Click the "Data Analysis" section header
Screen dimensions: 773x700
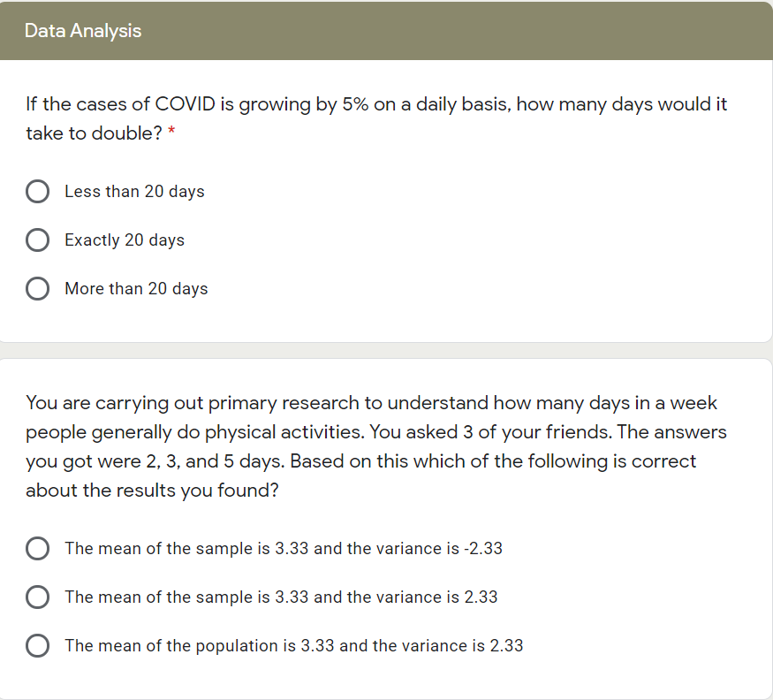point(83,30)
